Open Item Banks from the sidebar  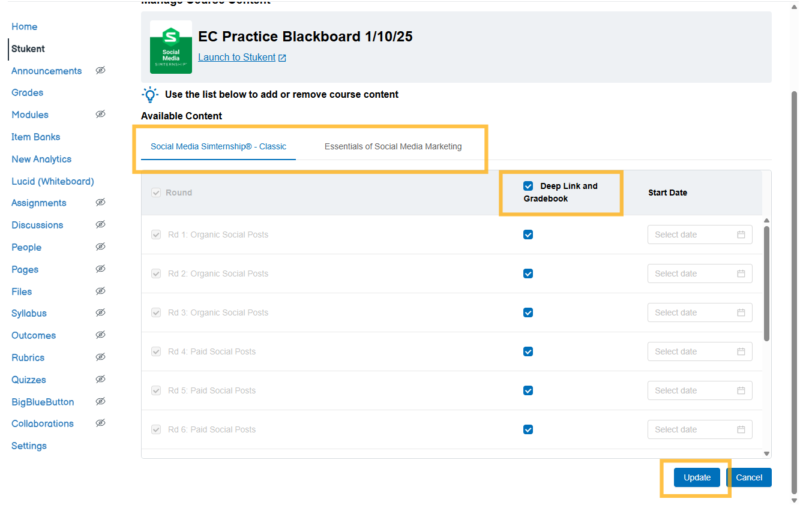(x=35, y=137)
